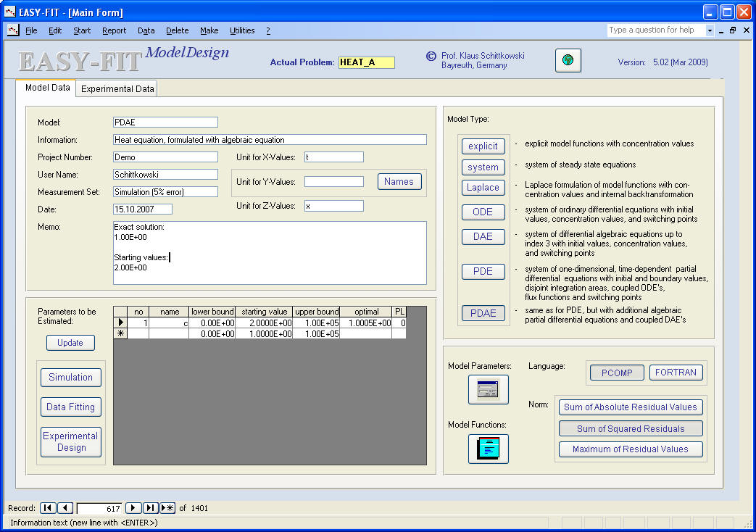Click the new record asterisk button
This screenshot has height=532, width=756.
tap(167, 508)
